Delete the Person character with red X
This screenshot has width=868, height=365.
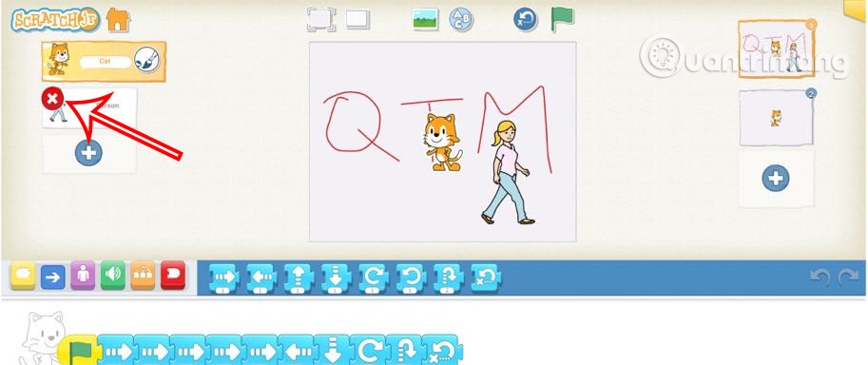coord(52,99)
